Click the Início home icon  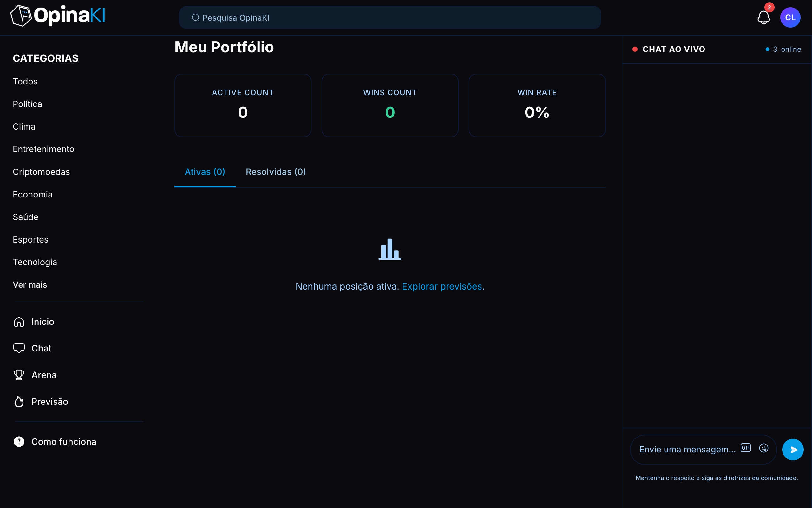tap(19, 322)
